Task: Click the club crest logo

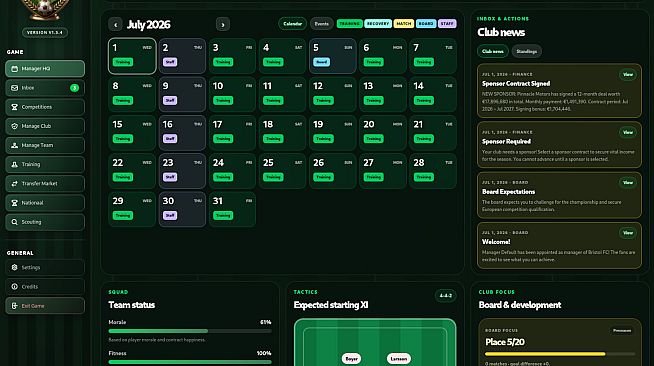Action: [45, 9]
